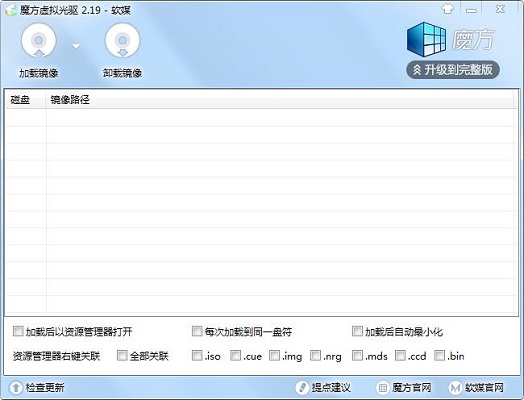Viewport: 524px width, 400px height.
Task: Toggle the .cue association checkbox
Action: pos(236,356)
